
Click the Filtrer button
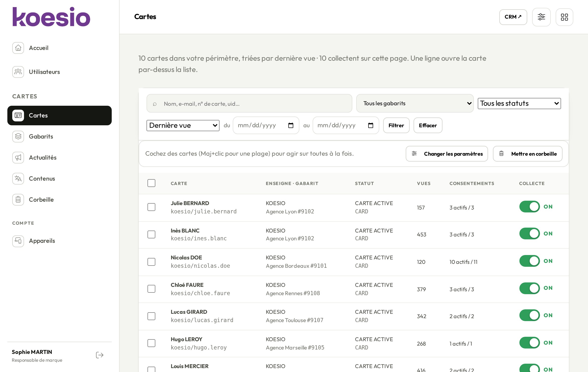396,126
